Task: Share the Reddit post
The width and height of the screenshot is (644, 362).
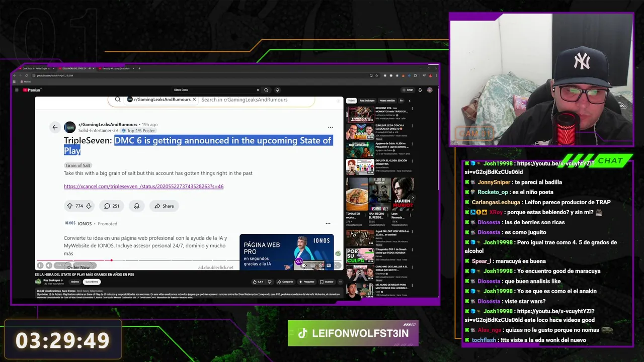Action: [x=164, y=206]
